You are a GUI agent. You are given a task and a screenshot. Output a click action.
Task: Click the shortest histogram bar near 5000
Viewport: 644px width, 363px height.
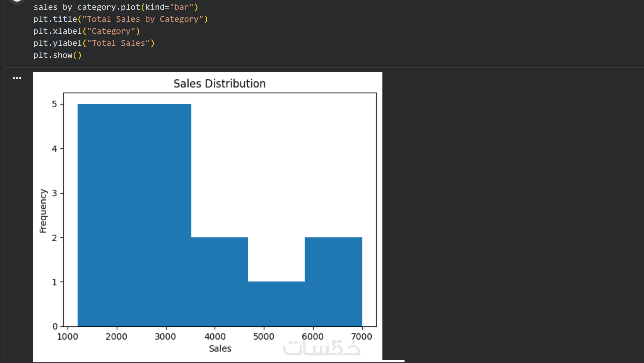276,304
